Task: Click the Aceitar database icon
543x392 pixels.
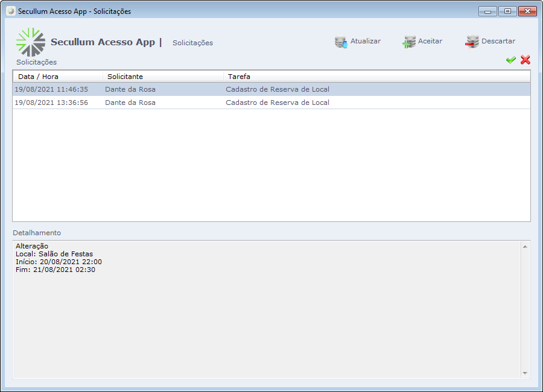Action: 409,42
